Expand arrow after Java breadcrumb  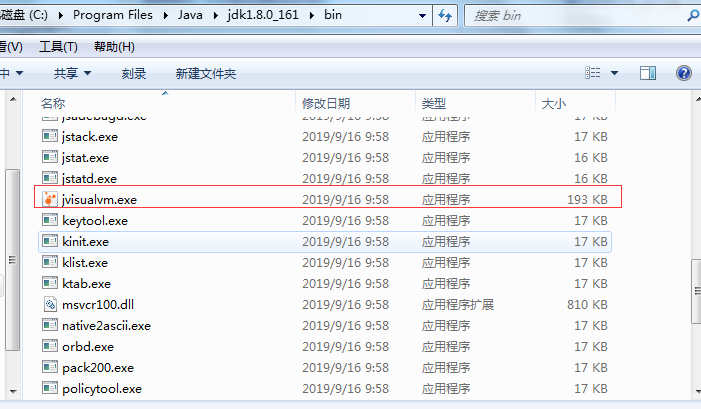click(x=216, y=16)
